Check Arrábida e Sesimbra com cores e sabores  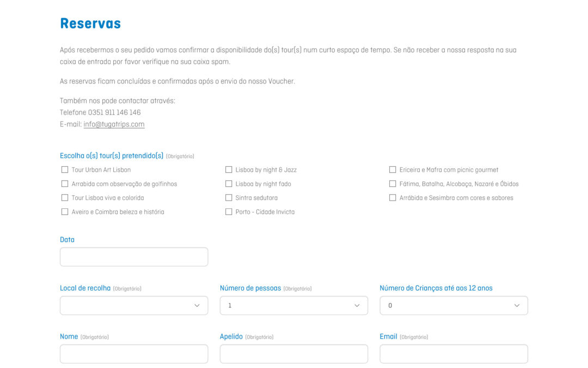point(393,197)
